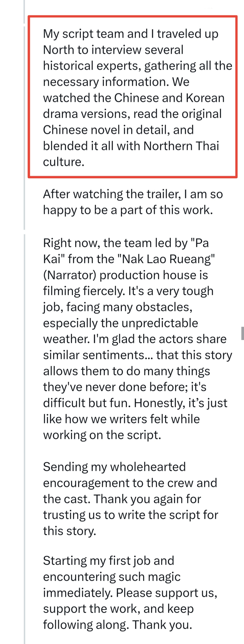Click the word "wholehearted"
The height and width of the screenshot is (644, 244).
(x=148, y=467)
